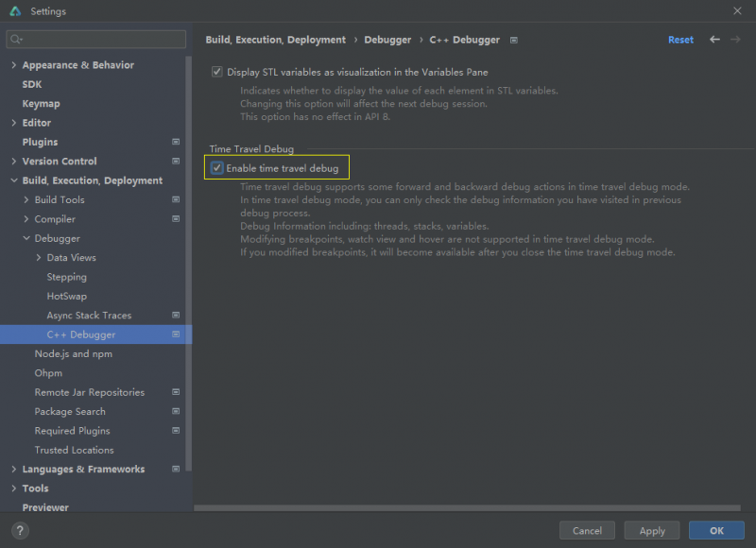Open the HotSwap settings page
Image resolution: width=756 pixels, height=548 pixels.
(66, 297)
